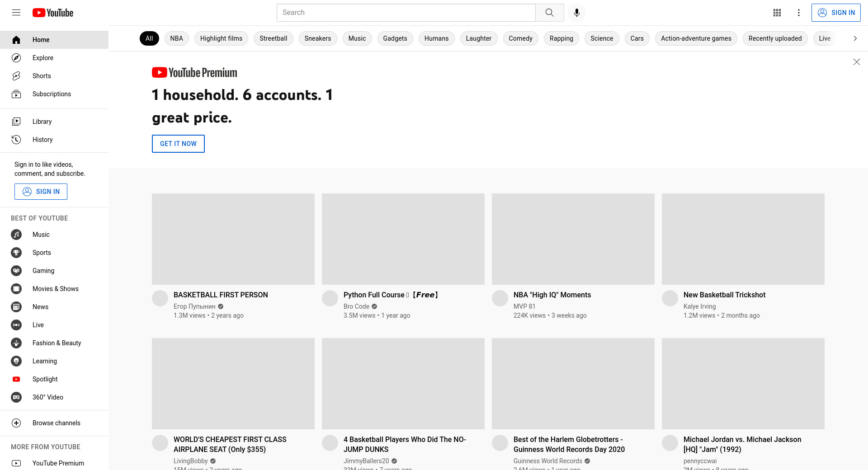Screen dimensions: 868x470
Task: Focus the Search input field
Action: tap(406, 13)
